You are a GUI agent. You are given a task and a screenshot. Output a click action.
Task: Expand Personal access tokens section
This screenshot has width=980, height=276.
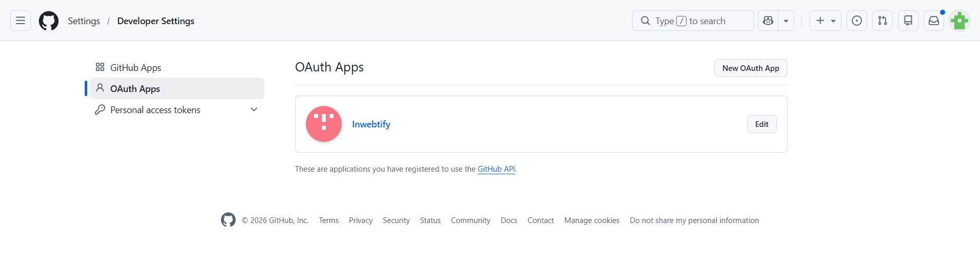coord(177,109)
